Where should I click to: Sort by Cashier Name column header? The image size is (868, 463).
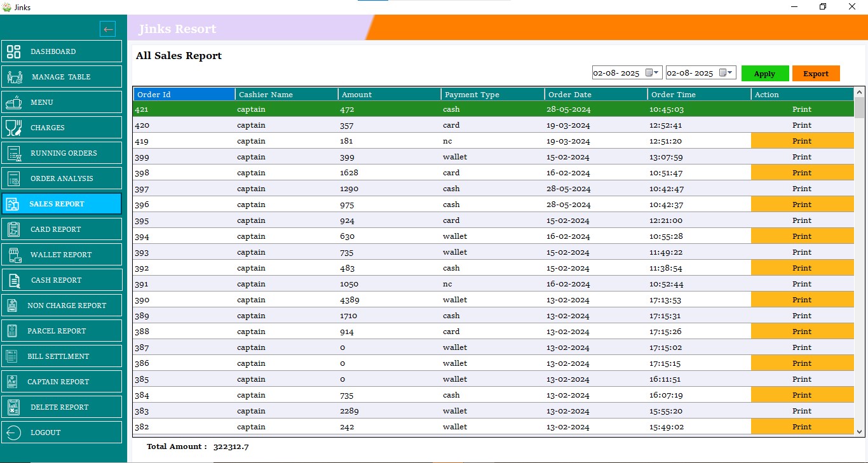[287, 95]
